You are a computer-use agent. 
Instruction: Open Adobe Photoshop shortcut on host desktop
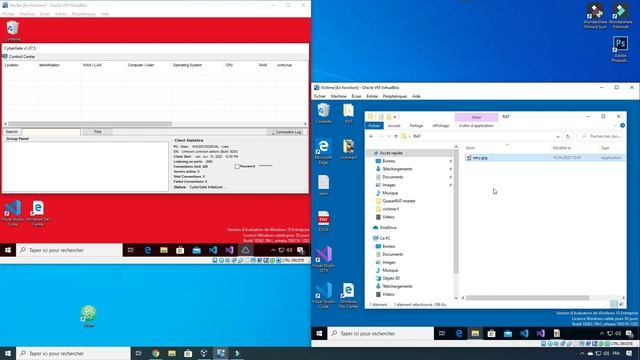(620, 49)
